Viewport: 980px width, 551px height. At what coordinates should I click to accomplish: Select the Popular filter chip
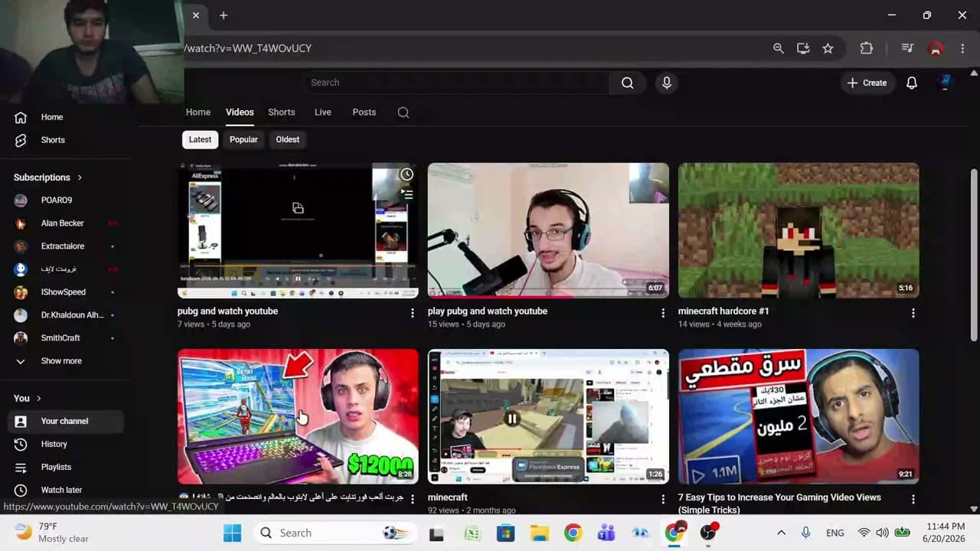pyautogui.click(x=243, y=139)
